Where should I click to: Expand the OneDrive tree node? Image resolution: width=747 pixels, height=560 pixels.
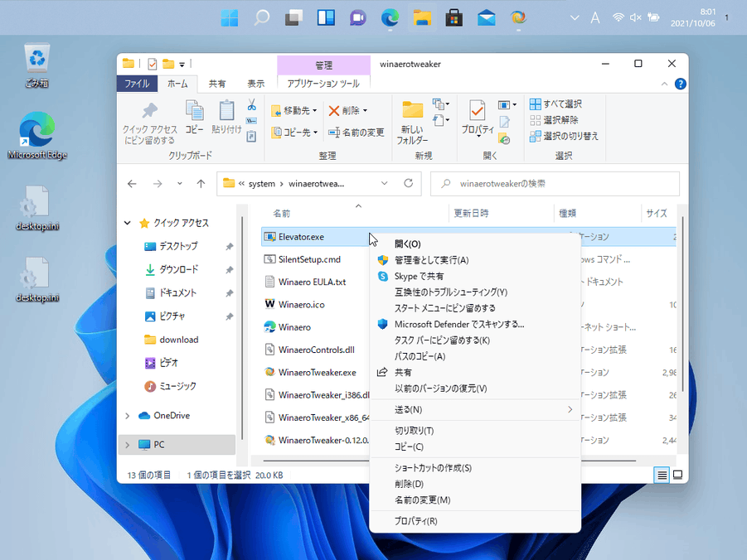point(127,416)
